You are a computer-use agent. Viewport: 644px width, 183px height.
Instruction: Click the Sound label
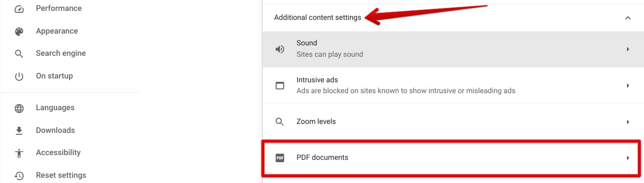coord(307,43)
